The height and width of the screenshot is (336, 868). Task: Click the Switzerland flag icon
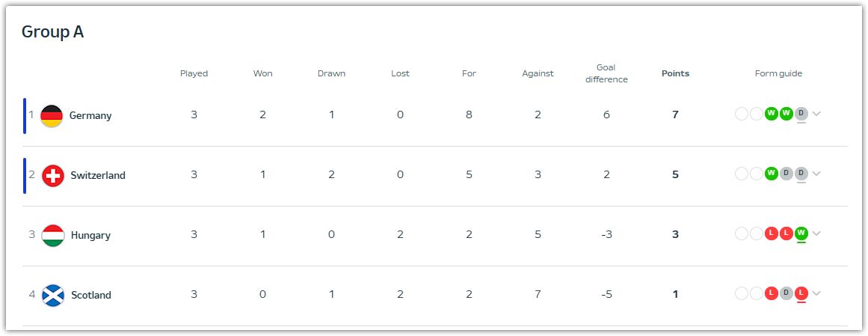[x=53, y=176]
